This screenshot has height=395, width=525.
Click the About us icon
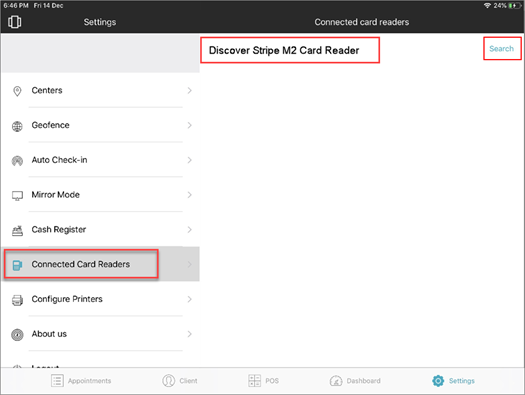point(17,335)
